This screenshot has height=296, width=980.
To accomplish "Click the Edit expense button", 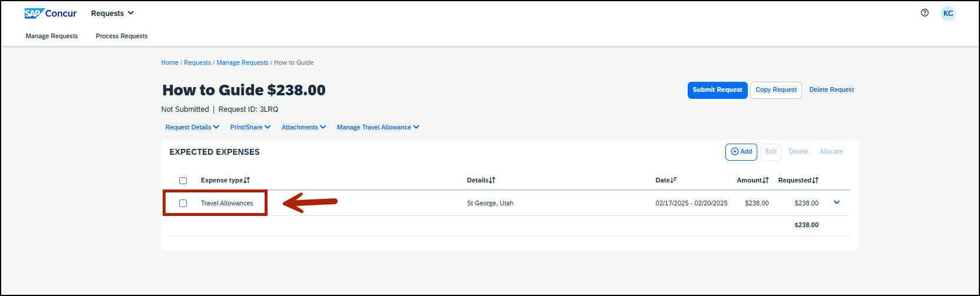I will [771, 152].
